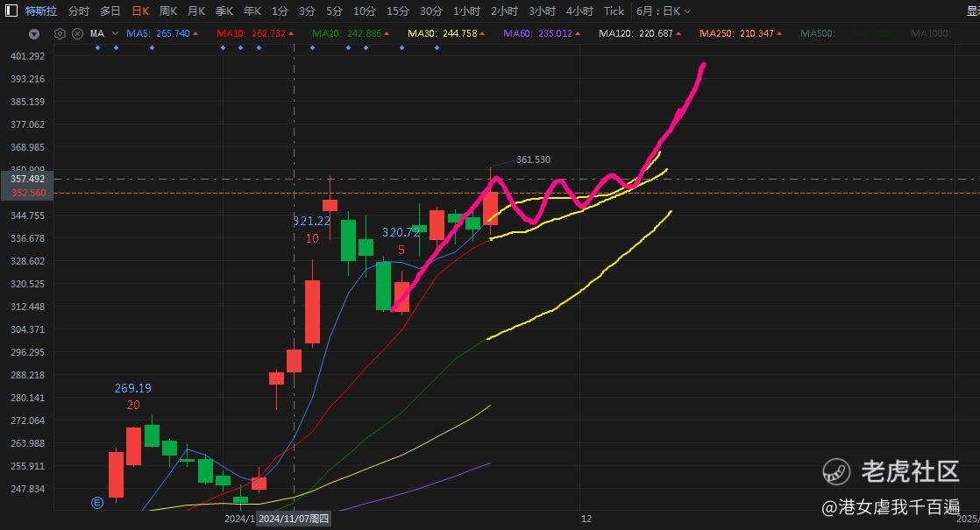
Task: Open the MA indicator type dropdown
Action: [x=115, y=33]
